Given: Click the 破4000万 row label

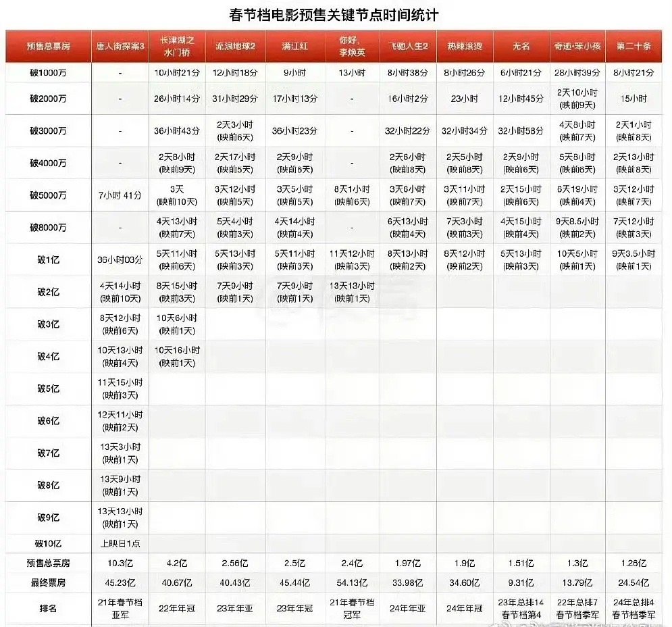Looking at the screenshot, I should click(x=48, y=163).
